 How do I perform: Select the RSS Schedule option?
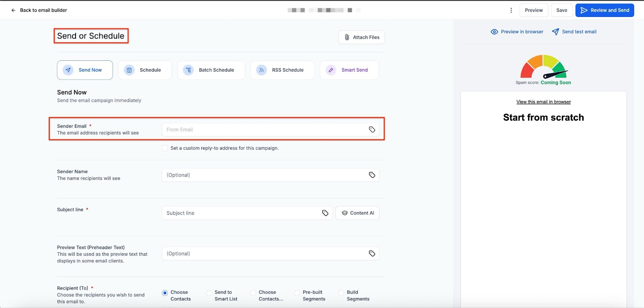tap(283, 70)
